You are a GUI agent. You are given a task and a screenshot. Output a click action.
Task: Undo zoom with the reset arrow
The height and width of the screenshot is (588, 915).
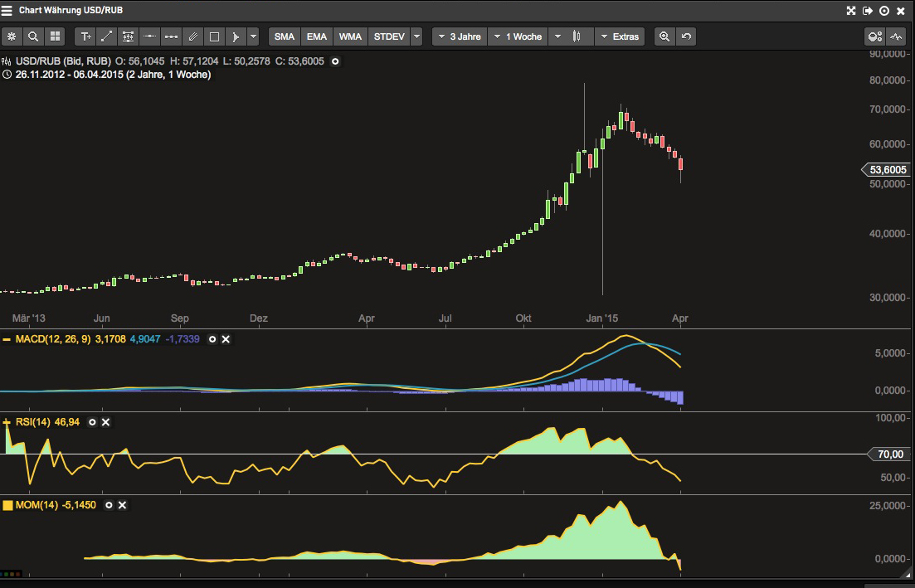coord(686,36)
